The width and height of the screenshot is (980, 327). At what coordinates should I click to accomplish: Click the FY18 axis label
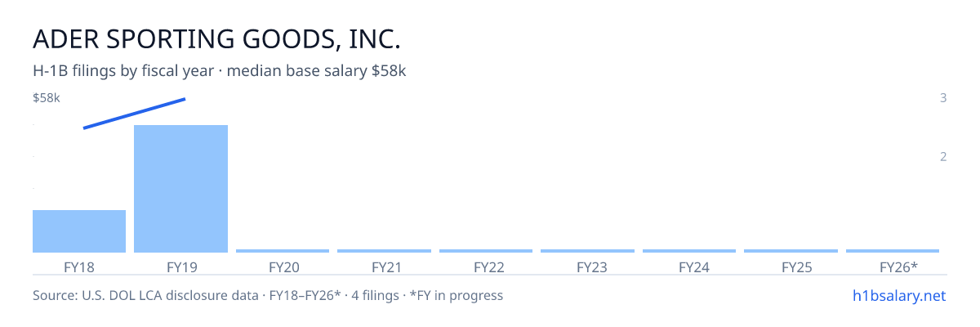click(79, 267)
